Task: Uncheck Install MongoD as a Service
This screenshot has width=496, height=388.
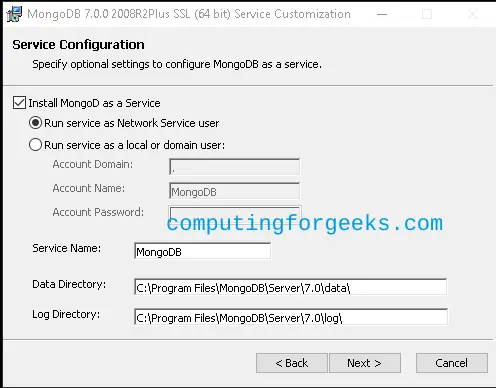Action: coord(19,103)
